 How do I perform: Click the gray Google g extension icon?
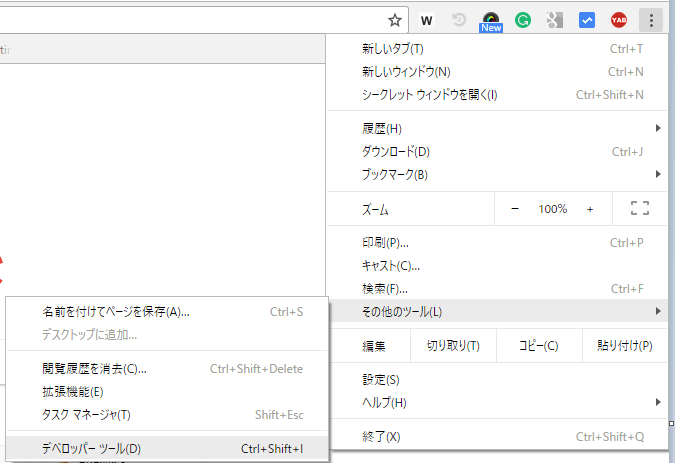[554, 19]
